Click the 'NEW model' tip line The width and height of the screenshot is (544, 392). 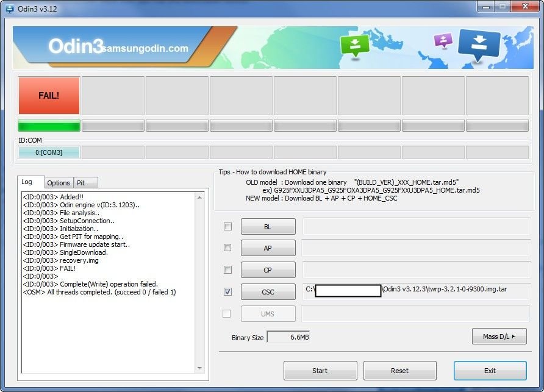[x=321, y=198]
